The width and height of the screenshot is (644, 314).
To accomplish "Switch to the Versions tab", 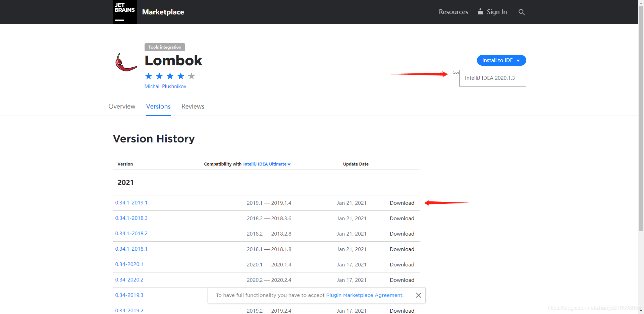I will click(158, 107).
